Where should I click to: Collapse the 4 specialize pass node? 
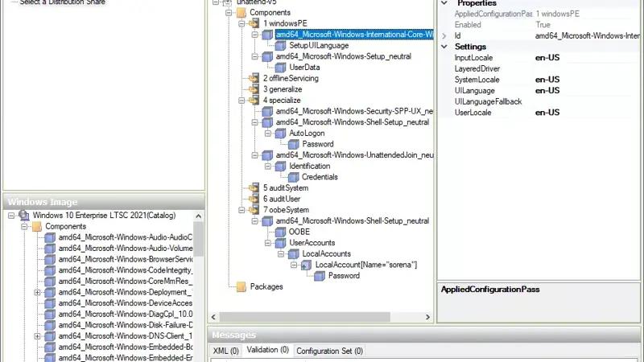(x=242, y=100)
